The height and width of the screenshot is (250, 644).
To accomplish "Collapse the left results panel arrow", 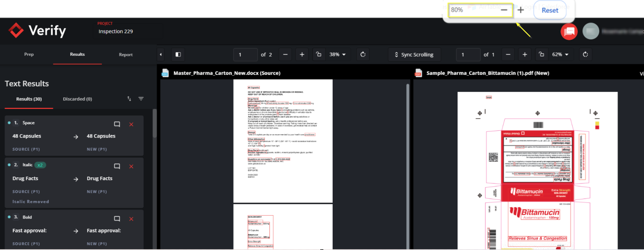I will [161, 55].
